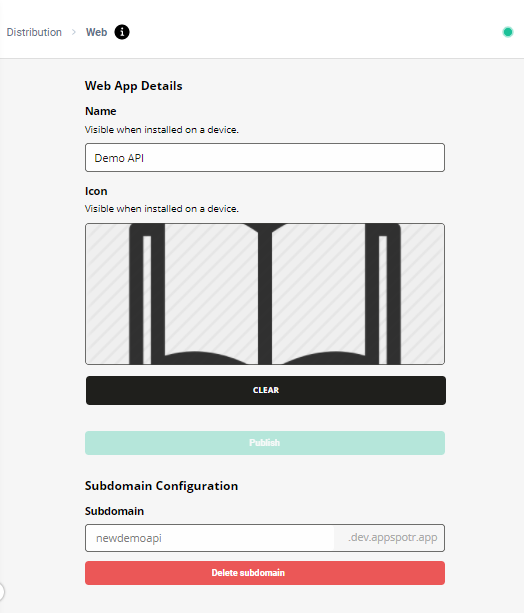Click the Name help text about device visibility
This screenshot has height=613, width=524.
tap(162, 130)
